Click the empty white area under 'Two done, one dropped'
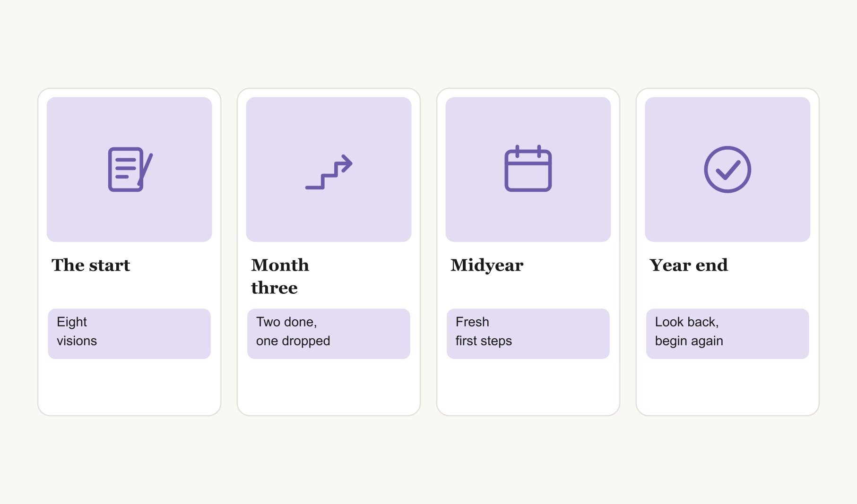Viewport: 857px width, 504px height. [x=329, y=386]
